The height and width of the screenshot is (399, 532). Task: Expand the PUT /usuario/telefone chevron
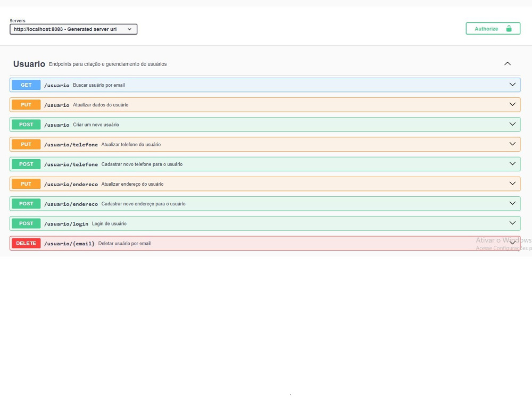point(512,144)
